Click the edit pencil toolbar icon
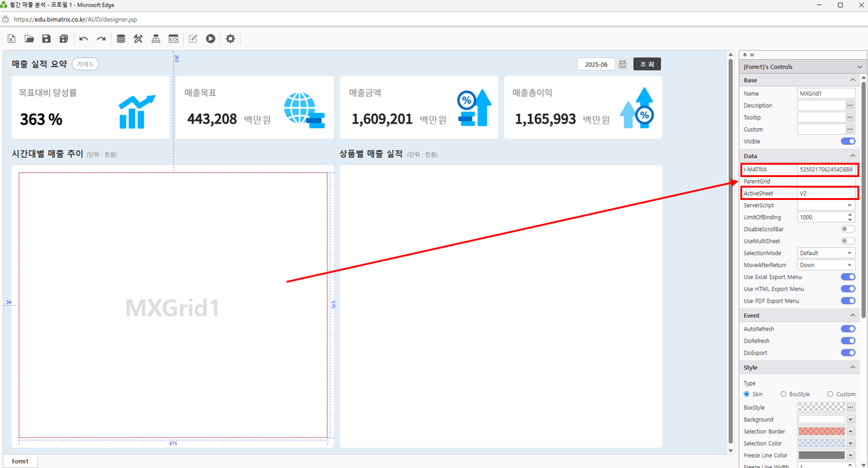 pos(193,39)
